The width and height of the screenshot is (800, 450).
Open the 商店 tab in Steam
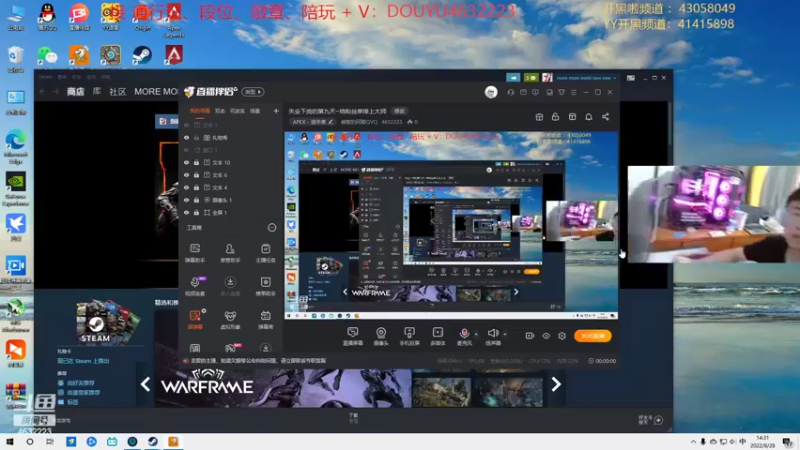76,92
